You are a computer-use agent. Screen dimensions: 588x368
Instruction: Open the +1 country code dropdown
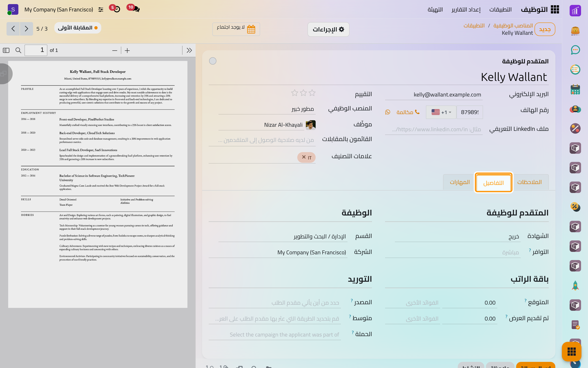point(441,112)
